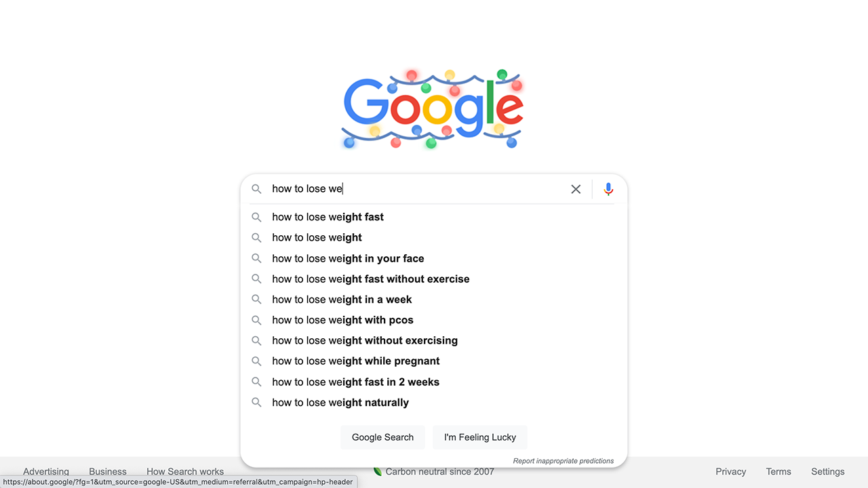Click magnifier icon beside 'how to lose weight with pcos'
This screenshot has height=488, width=868.
256,320
